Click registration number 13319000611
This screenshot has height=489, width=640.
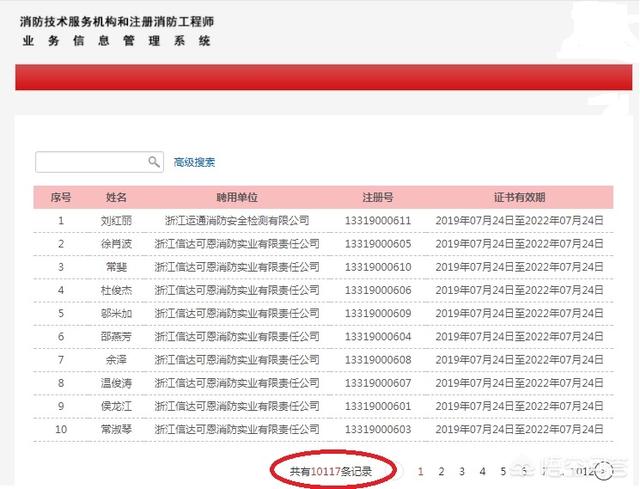pyautogui.click(x=378, y=221)
